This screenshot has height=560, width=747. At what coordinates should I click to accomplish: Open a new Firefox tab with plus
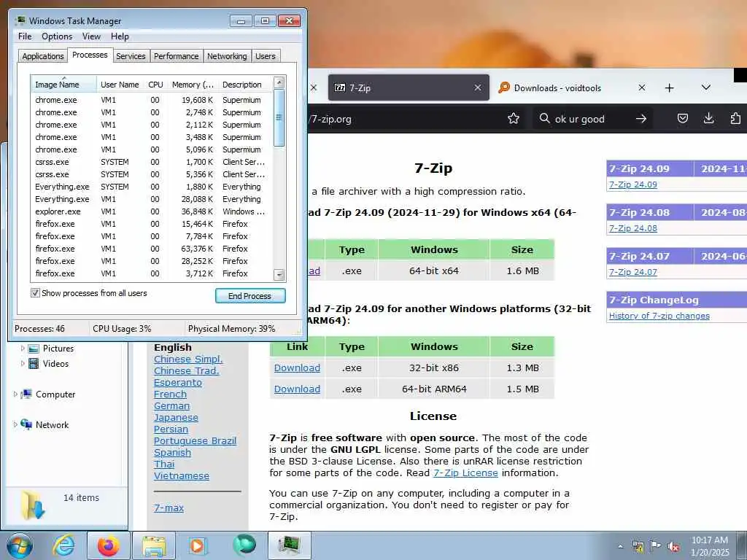point(670,87)
